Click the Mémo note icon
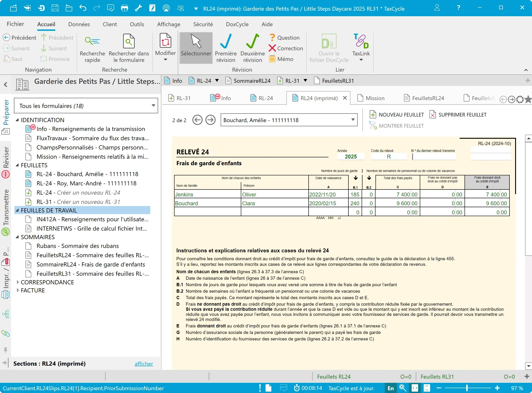 (x=272, y=59)
